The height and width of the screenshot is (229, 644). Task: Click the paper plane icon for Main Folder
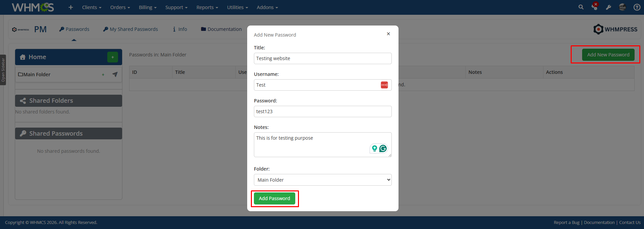(x=115, y=74)
